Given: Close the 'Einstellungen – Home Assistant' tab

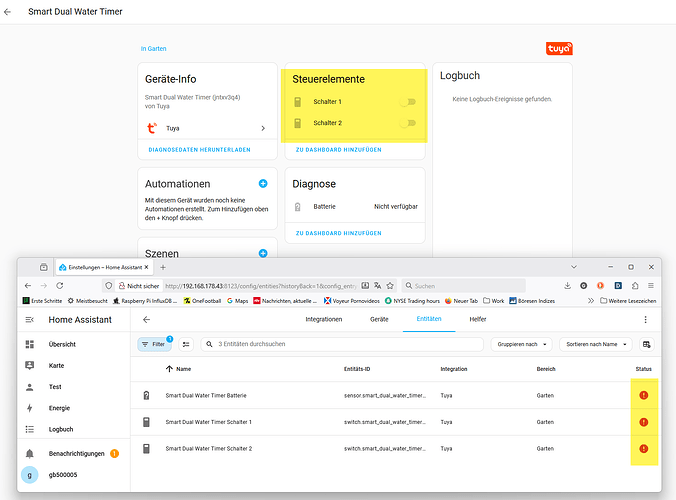Looking at the screenshot, I should (x=147, y=267).
